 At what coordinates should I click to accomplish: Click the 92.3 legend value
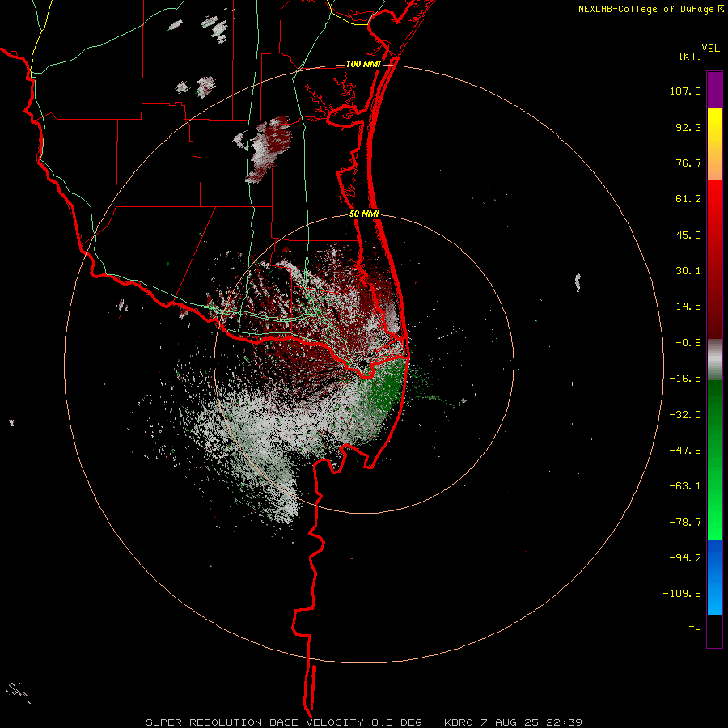(688, 127)
